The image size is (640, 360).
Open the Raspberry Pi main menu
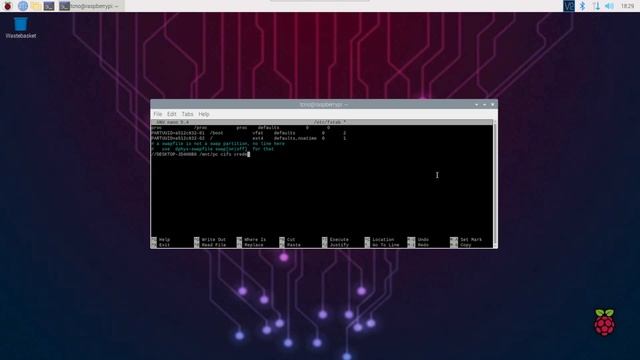tap(8, 6)
